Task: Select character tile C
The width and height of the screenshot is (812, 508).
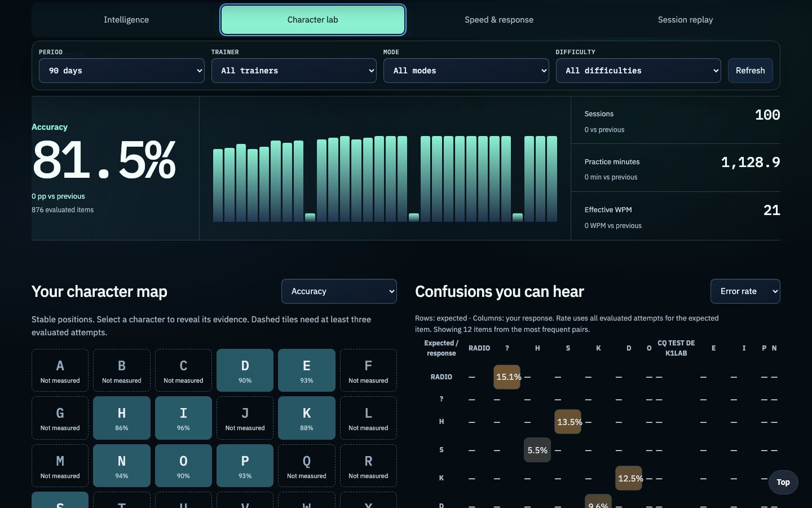Action: 183,370
